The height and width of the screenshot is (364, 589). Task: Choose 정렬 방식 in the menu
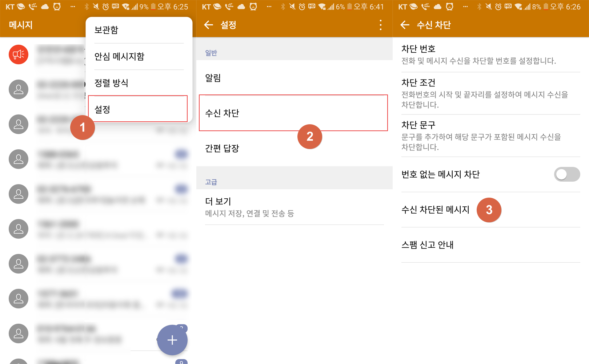[139, 83]
